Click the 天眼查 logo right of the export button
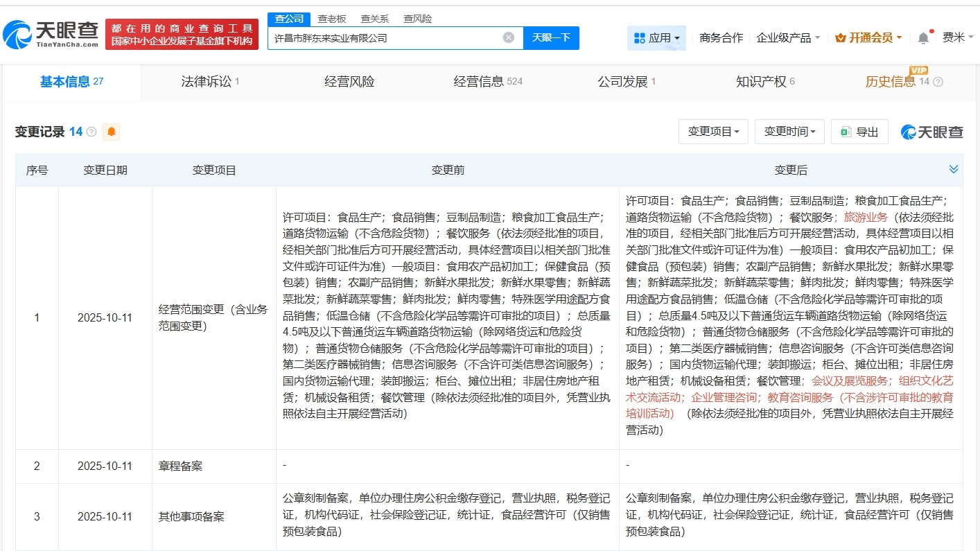The height and width of the screenshot is (551, 980). coord(931,131)
